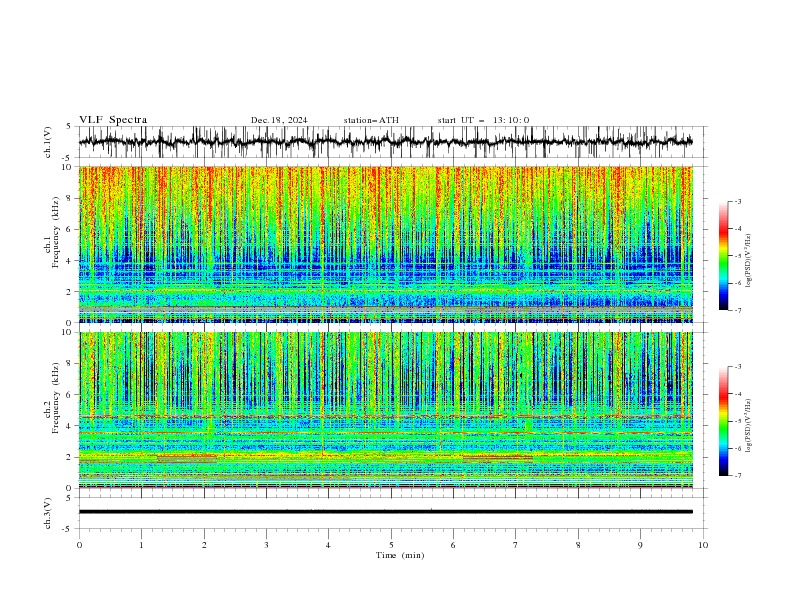Click the '-7' label on lower colorbar
The height and width of the screenshot is (612, 792).
pyautogui.click(x=738, y=475)
